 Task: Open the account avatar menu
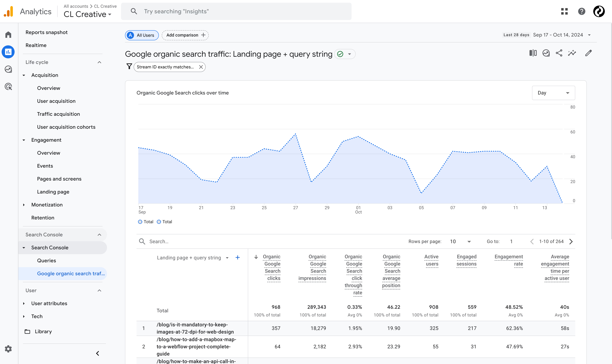click(x=599, y=11)
